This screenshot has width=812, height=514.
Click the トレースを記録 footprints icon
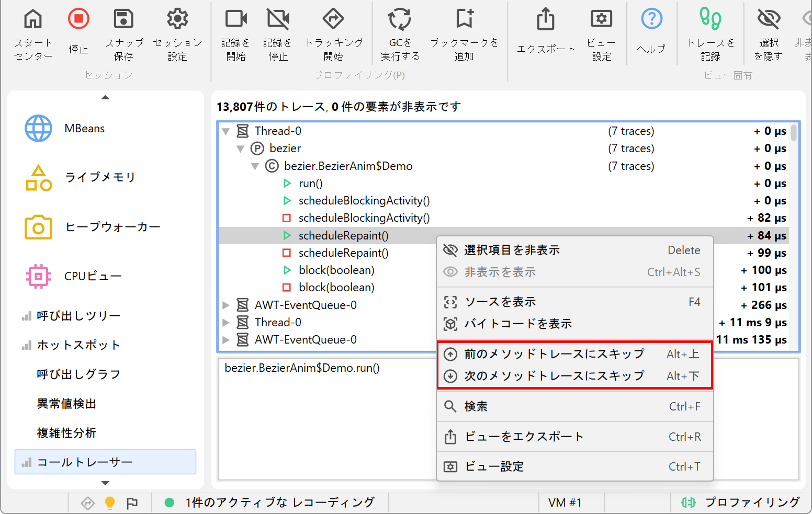point(710,20)
